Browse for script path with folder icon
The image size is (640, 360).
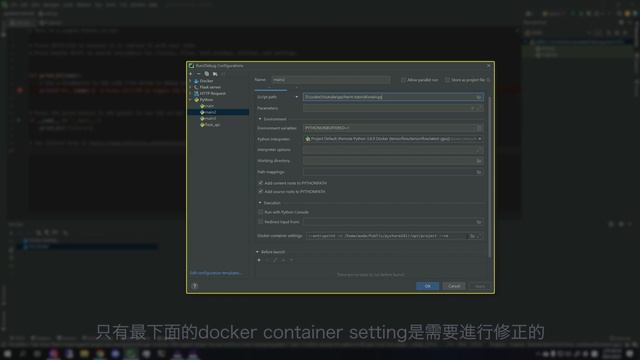coord(479,97)
